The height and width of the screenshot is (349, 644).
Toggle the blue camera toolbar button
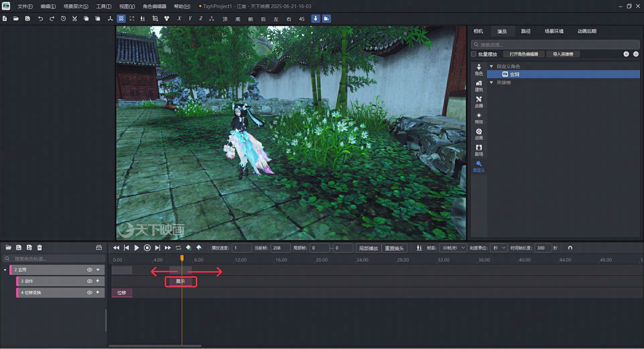point(326,19)
